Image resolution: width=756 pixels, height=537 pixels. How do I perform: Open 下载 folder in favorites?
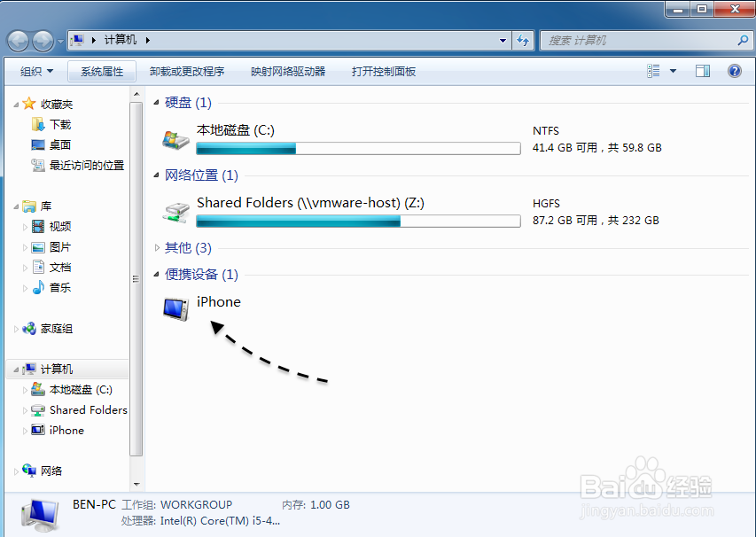pos(60,125)
